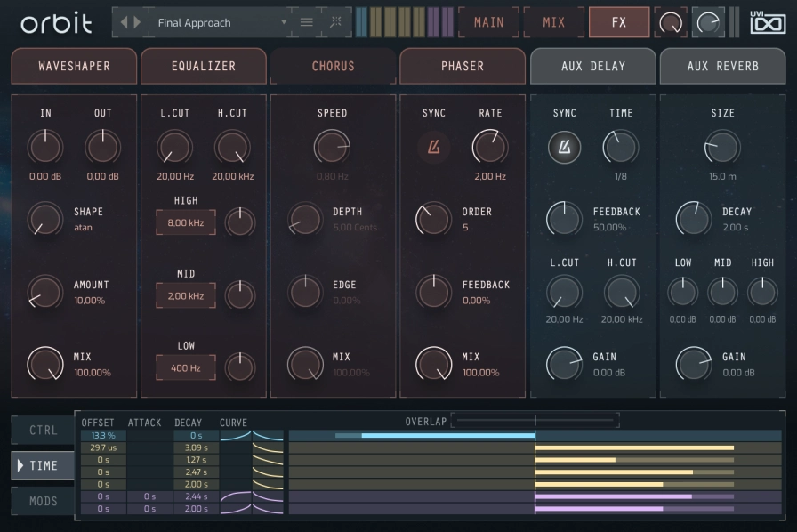This screenshot has width=797, height=532.
Task: Click the CTRL button in bottom panel
Action: 43,431
